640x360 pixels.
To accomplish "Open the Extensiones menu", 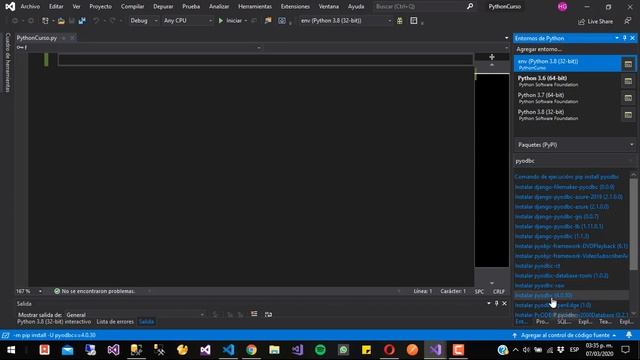I will coord(295,7).
